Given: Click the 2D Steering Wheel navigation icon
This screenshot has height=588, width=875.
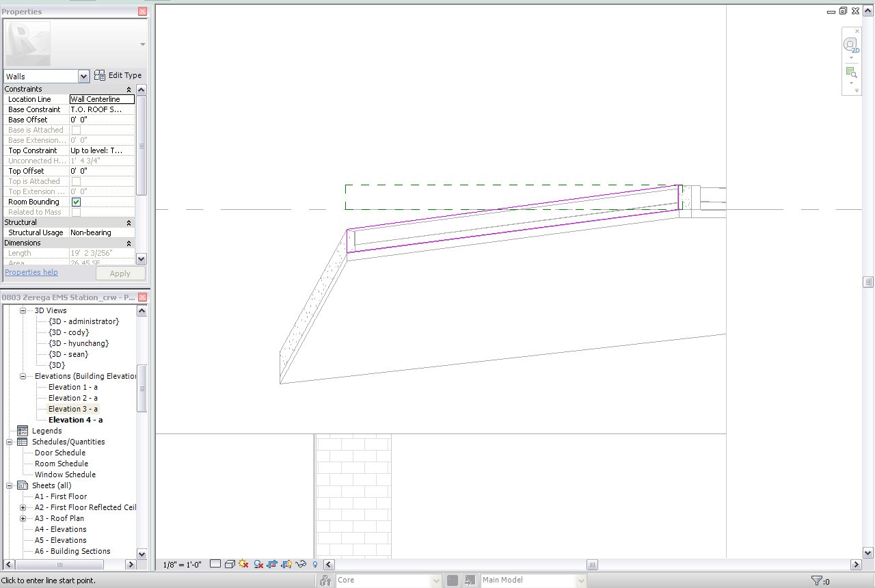Looking at the screenshot, I should [851, 45].
